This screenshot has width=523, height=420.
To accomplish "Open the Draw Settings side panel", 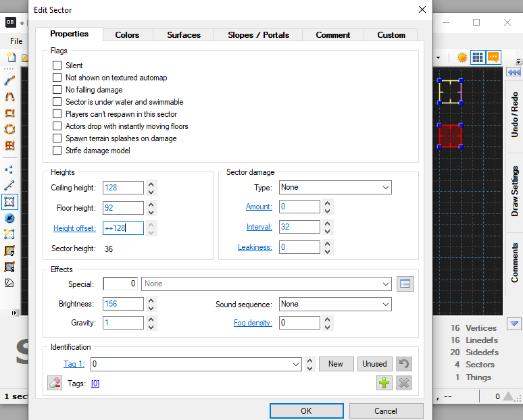I will click(x=514, y=191).
